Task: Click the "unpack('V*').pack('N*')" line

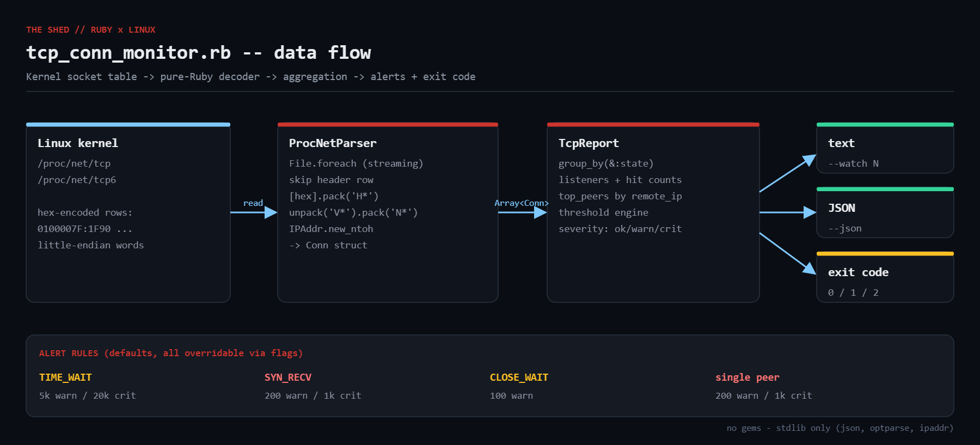Action: tap(353, 212)
